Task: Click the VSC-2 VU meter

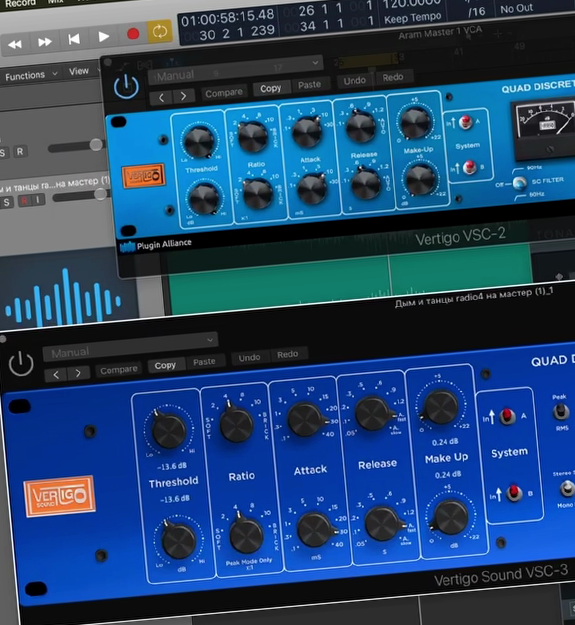Action: click(x=544, y=130)
